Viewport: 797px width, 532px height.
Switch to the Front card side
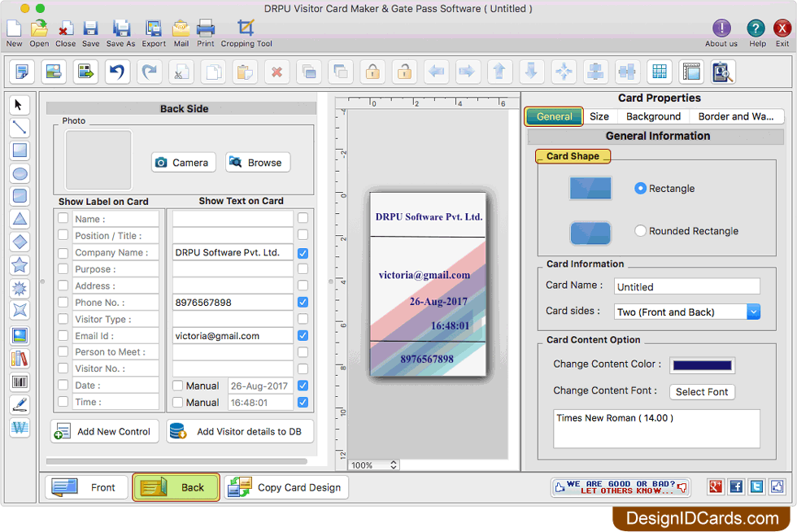click(x=86, y=487)
